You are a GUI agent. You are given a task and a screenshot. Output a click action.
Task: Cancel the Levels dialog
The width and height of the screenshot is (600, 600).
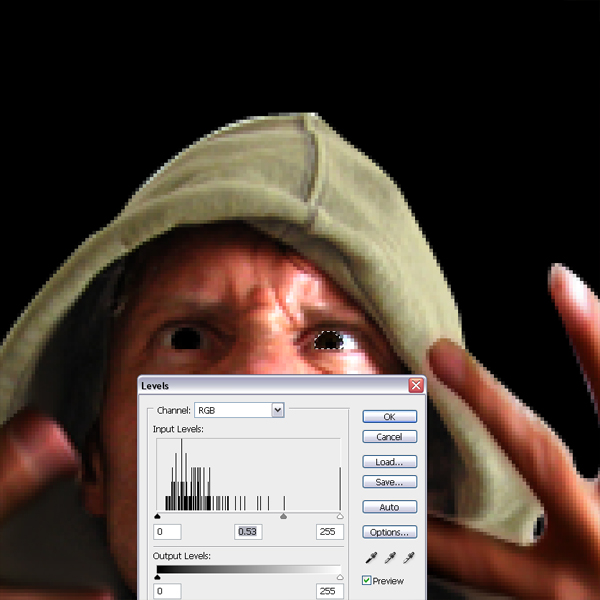click(x=390, y=437)
